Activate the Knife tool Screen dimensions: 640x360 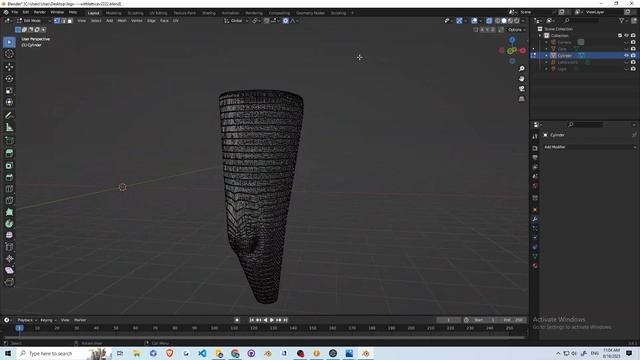9,200
